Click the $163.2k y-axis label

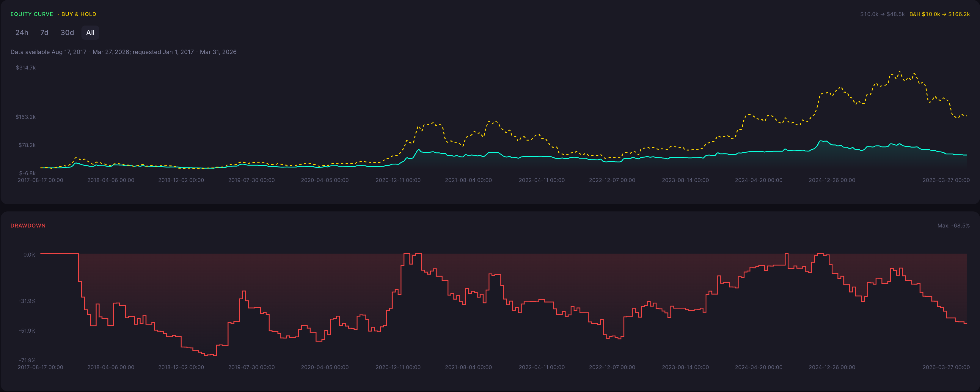pos(26,117)
